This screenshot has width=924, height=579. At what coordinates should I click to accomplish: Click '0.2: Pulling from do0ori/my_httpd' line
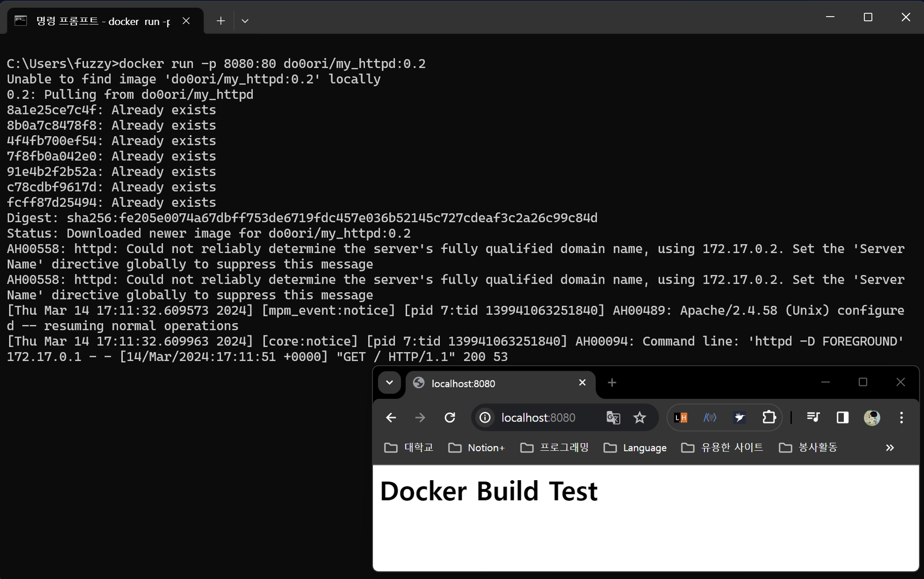coord(130,94)
